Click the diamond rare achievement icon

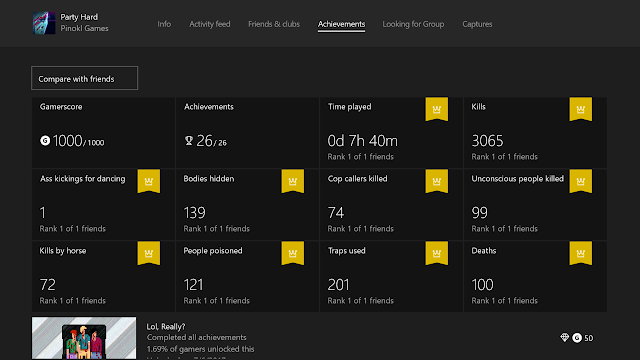(x=564, y=338)
